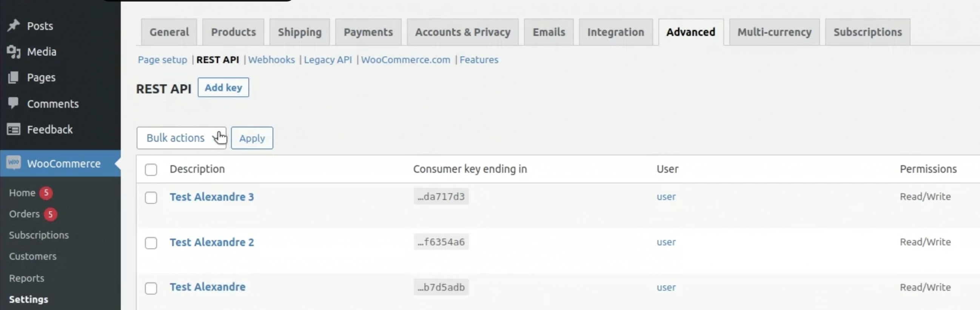Check the select-all keys checkbox
This screenshot has height=310, width=980.
coord(151,169)
